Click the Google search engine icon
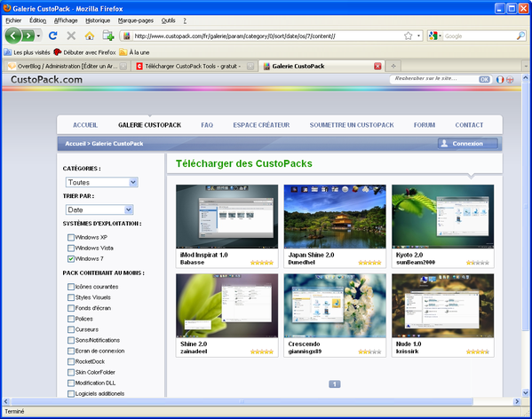This screenshot has height=419, width=532. pos(433,36)
